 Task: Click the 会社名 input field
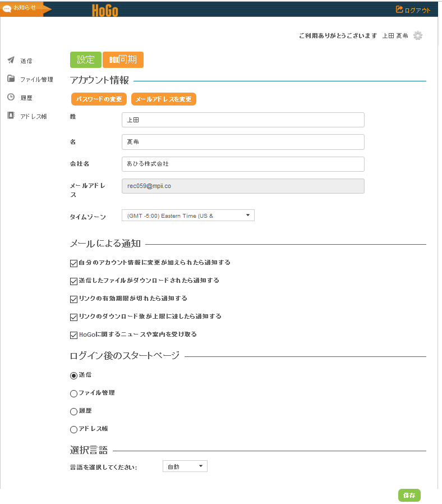click(242, 164)
